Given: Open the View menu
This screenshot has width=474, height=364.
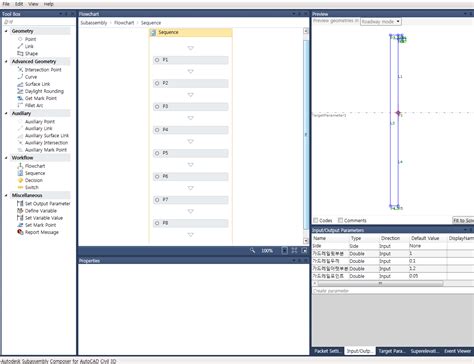Looking at the screenshot, I should click(33, 4).
